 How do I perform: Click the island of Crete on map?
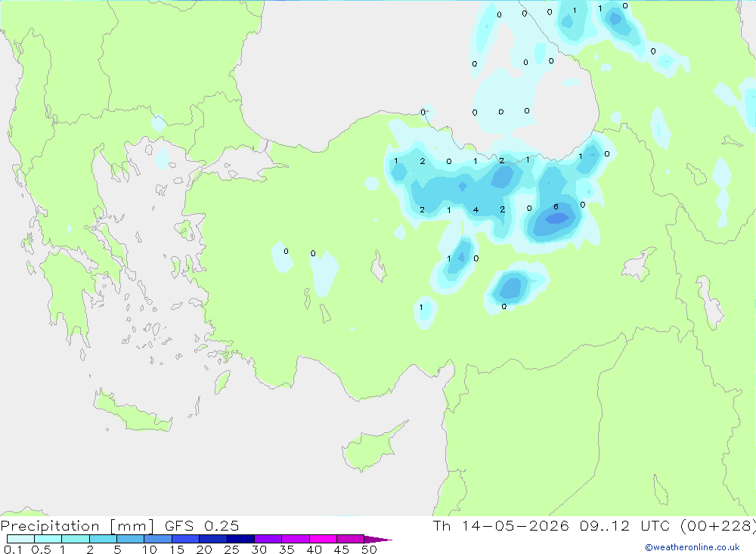point(132,412)
